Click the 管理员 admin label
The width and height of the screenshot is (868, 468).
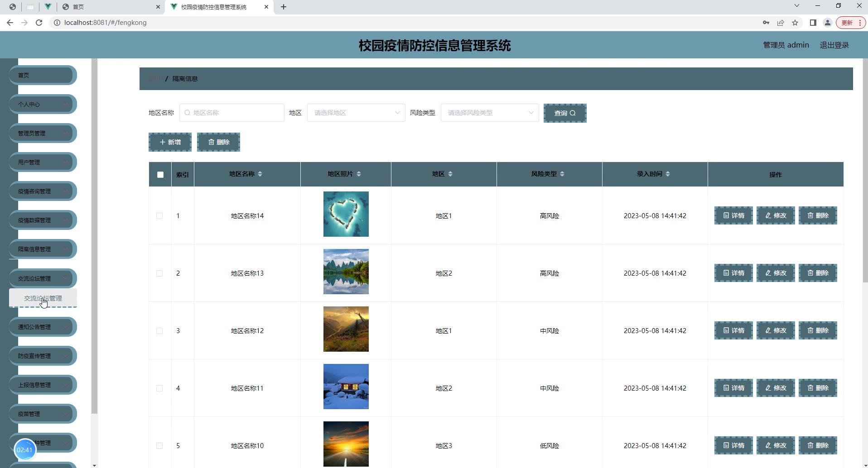[x=786, y=45]
